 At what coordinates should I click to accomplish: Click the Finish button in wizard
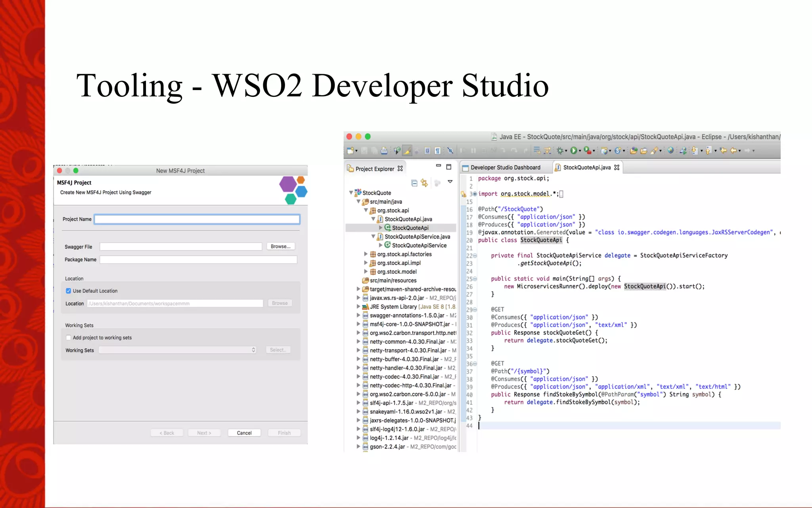pyautogui.click(x=284, y=433)
